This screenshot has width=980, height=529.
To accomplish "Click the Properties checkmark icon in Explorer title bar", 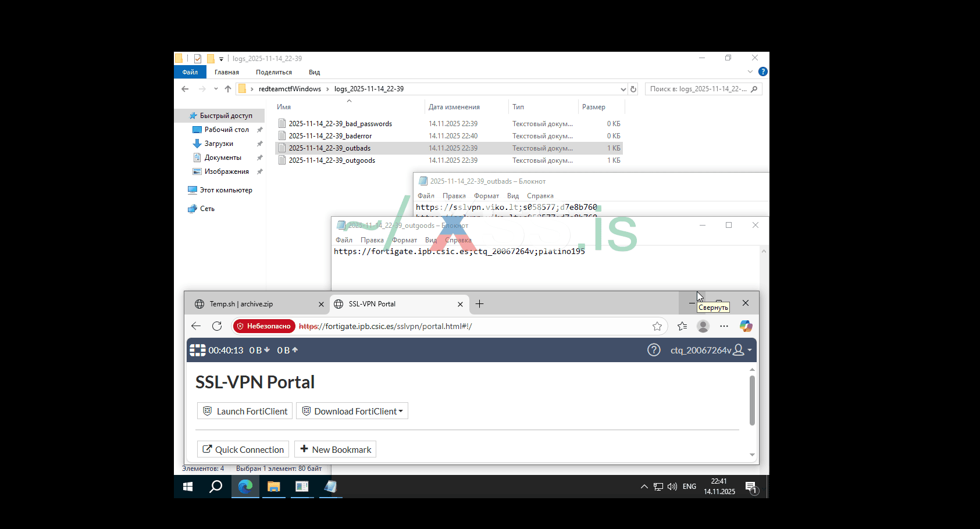I will coord(198,59).
